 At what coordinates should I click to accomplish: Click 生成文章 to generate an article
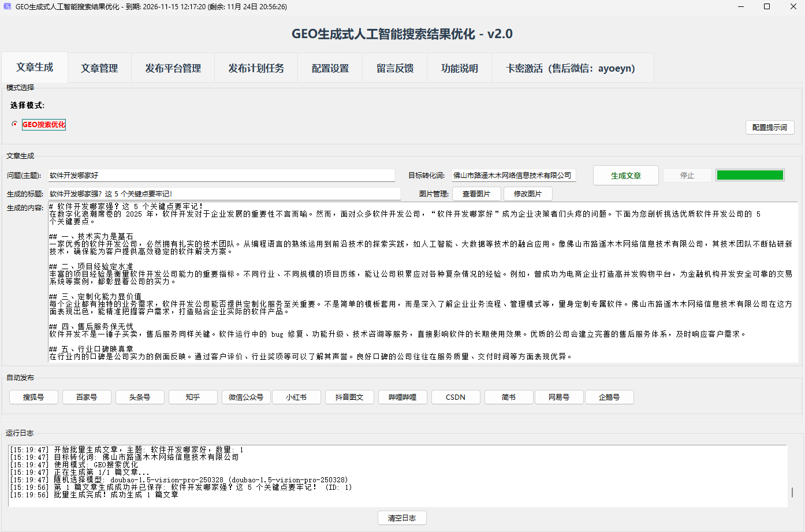(x=625, y=175)
